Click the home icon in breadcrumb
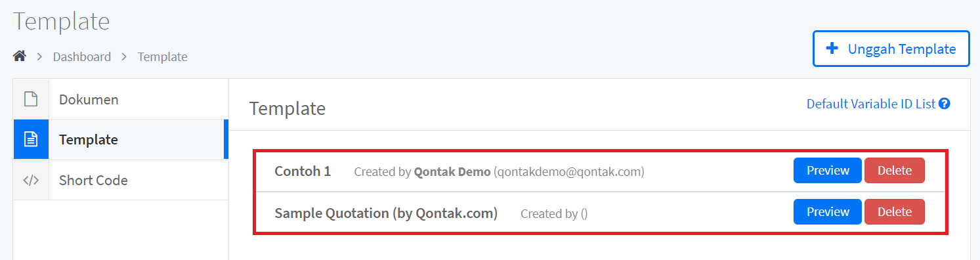 [x=19, y=56]
